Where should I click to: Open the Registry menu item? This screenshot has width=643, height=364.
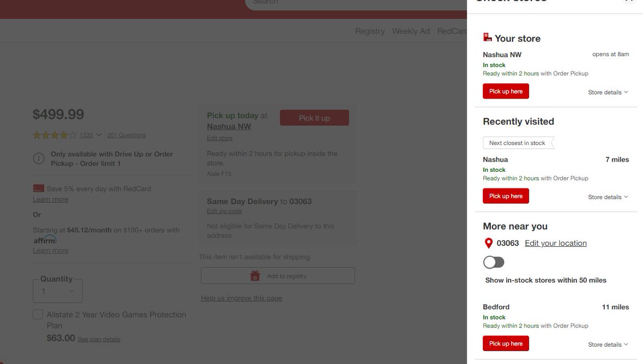pyautogui.click(x=370, y=31)
